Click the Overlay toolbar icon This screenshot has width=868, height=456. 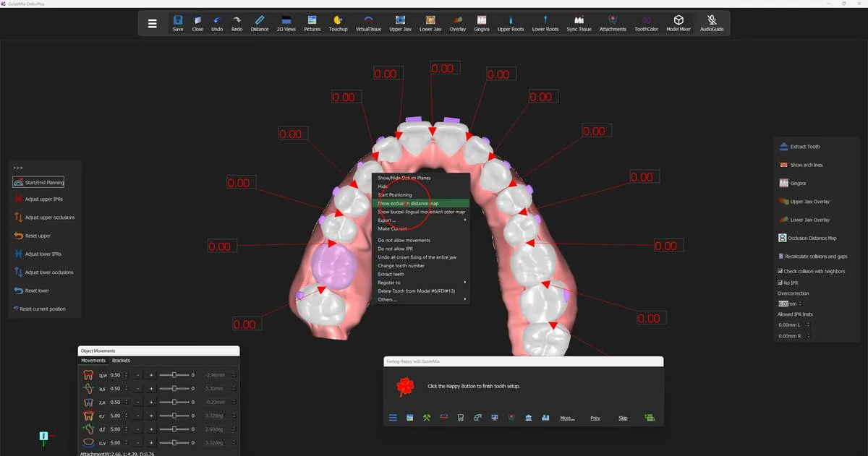[x=458, y=23]
